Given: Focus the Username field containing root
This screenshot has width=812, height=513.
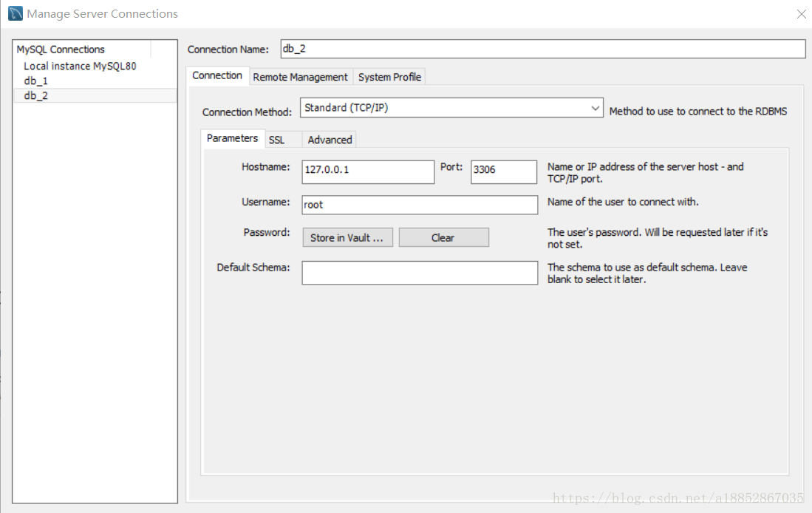Looking at the screenshot, I should 420,205.
